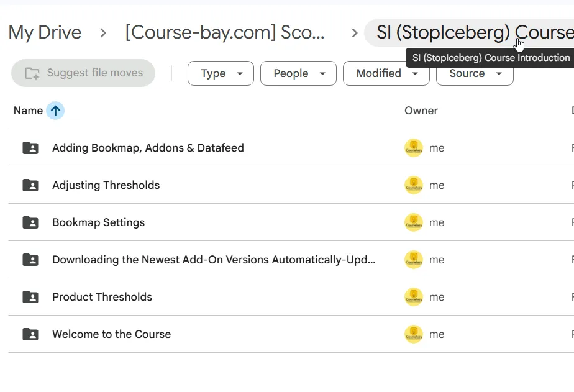574x392 pixels.
Task: Select the Adjusting Thresholds folder name
Action: 106,185
